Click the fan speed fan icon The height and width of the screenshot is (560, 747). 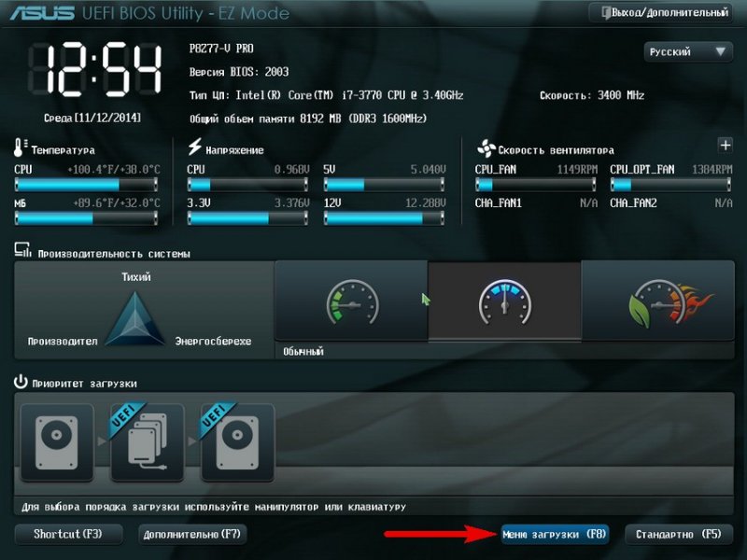coord(486,148)
